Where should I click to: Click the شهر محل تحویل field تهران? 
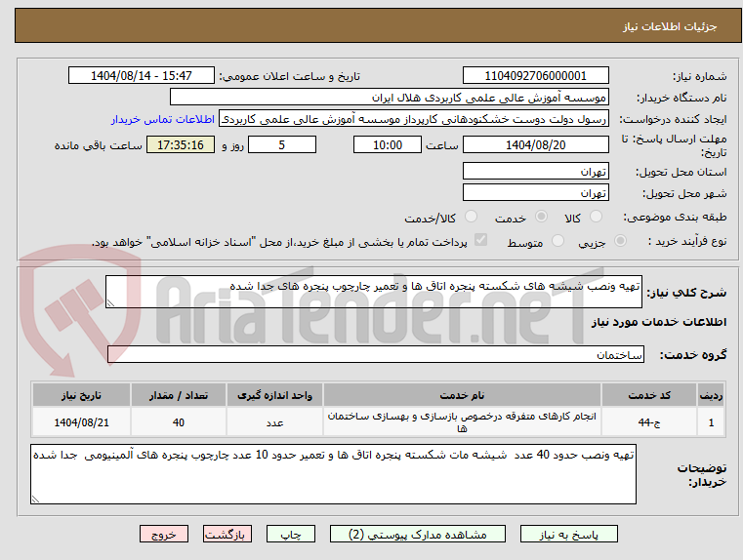[535, 192]
